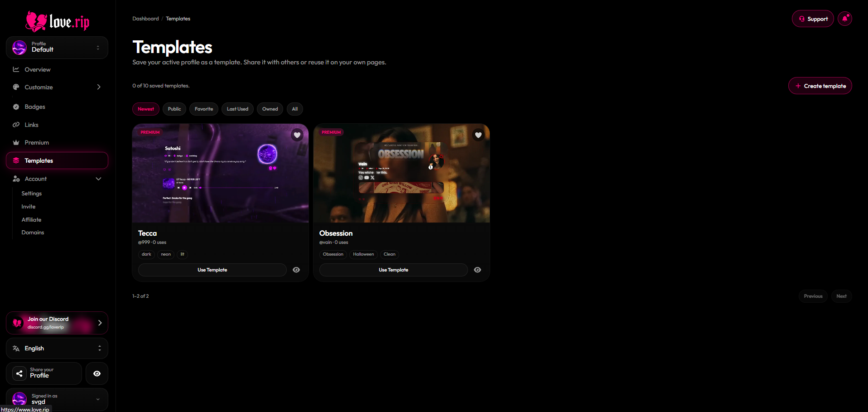Open Account Settings

pyautogui.click(x=32, y=194)
